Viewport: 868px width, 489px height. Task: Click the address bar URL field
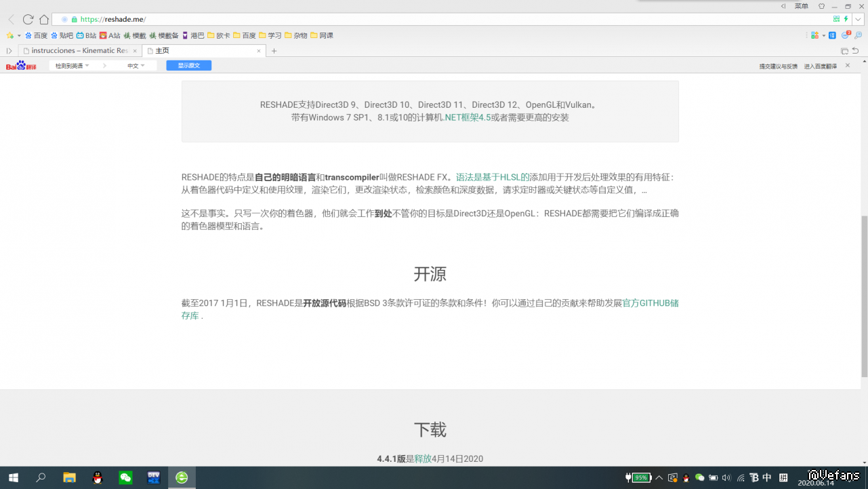point(407,19)
